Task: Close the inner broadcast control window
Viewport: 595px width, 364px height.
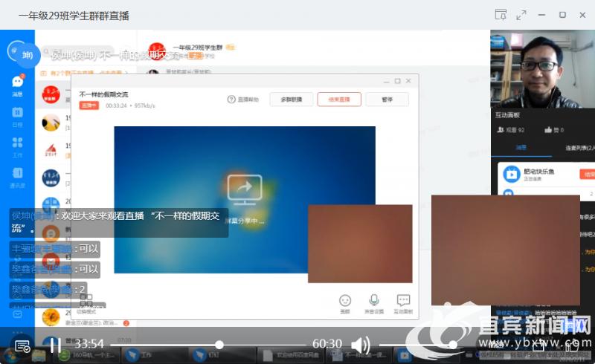Action: pyautogui.click(x=408, y=81)
